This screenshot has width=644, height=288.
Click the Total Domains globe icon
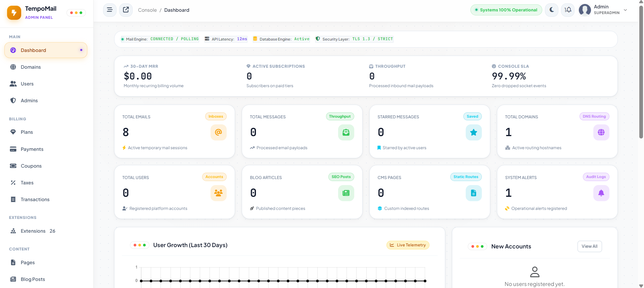point(601,132)
